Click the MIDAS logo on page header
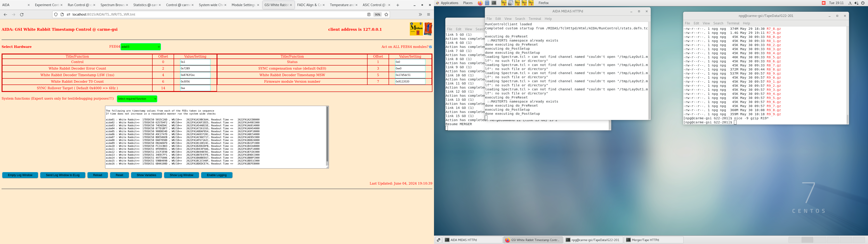The image size is (868, 244). [x=416, y=29]
